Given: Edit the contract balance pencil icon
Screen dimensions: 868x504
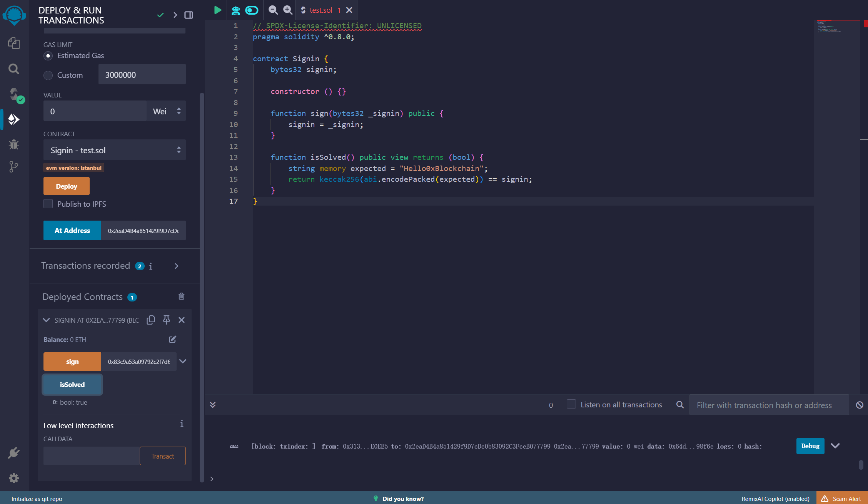Looking at the screenshot, I should [172, 339].
